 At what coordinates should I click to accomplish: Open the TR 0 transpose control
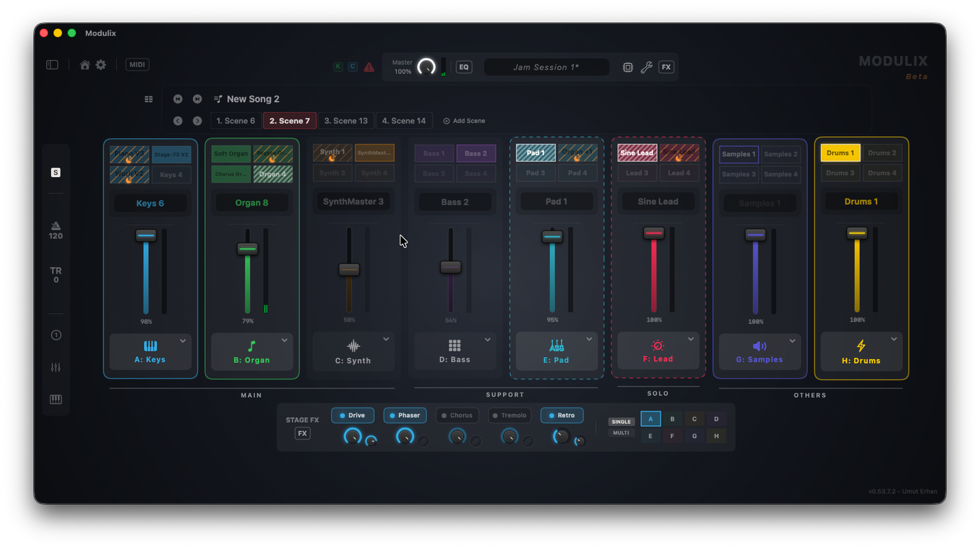point(56,274)
